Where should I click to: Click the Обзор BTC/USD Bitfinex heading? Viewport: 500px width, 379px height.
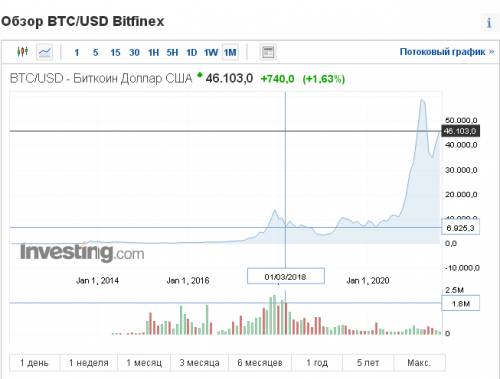click(x=83, y=21)
